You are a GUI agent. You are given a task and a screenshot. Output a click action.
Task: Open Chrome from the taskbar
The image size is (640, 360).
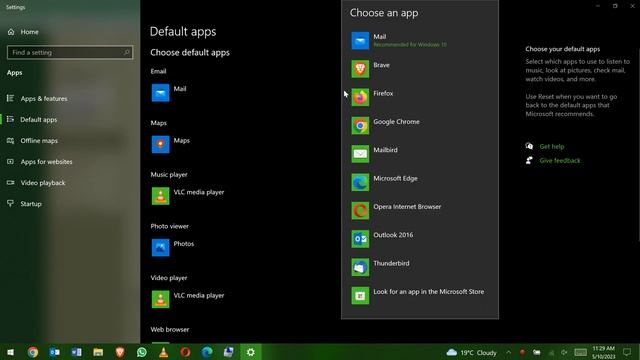coord(33,352)
